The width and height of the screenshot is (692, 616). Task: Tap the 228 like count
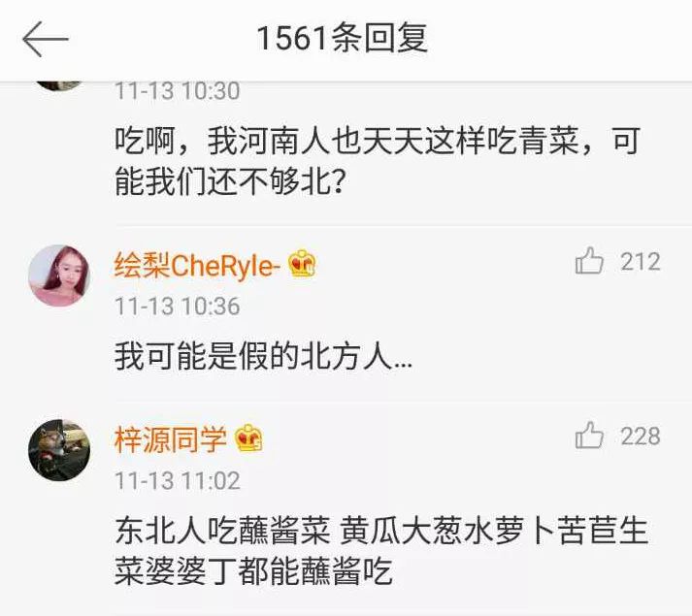[641, 436]
